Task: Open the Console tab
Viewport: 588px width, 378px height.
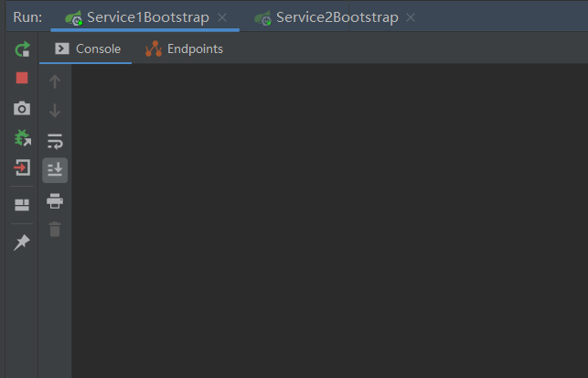Action: [x=88, y=49]
